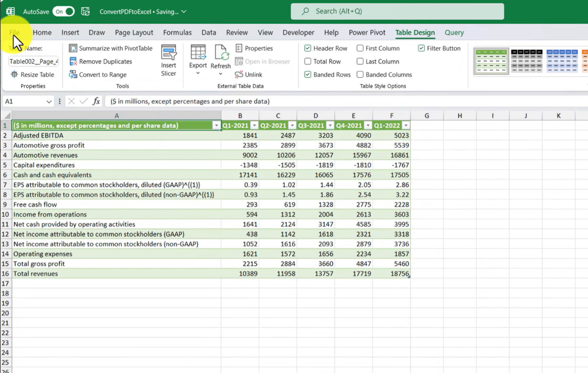
Task: Click the Convert to Range button label
Action: point(103,74)
